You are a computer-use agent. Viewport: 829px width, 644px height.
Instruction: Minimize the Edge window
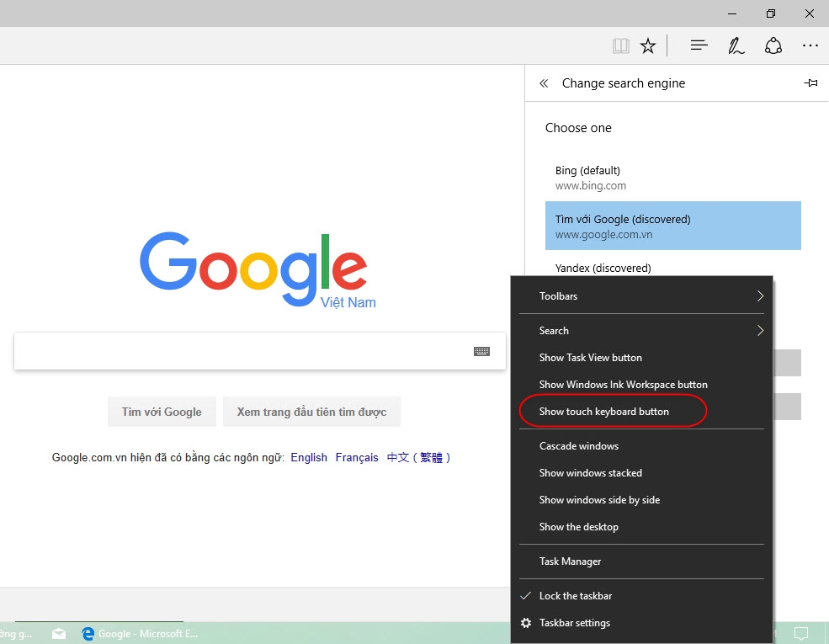pyautogui.click(x=732, y=13)
